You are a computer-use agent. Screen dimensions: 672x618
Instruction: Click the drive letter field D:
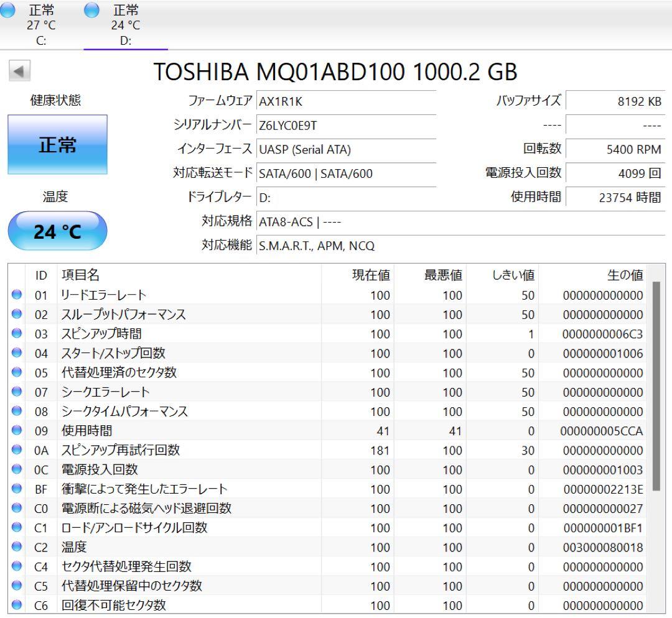(x=347, y=198)
